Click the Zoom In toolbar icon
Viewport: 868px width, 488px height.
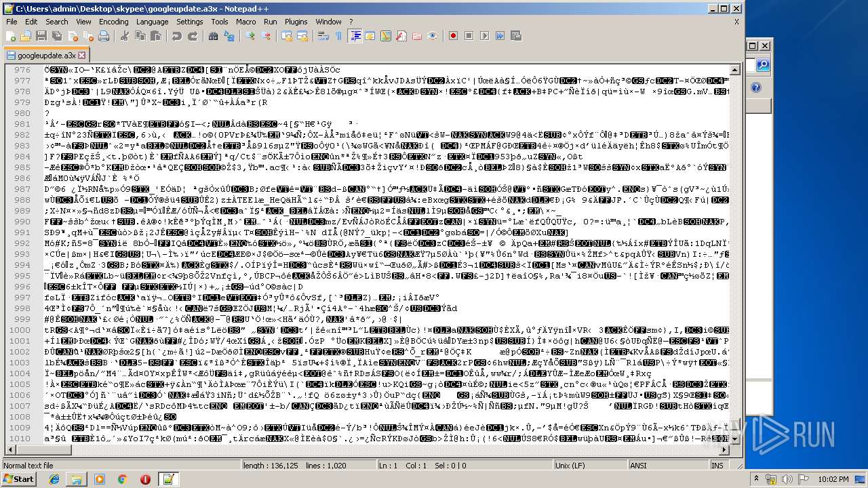(x=250, y=35)
